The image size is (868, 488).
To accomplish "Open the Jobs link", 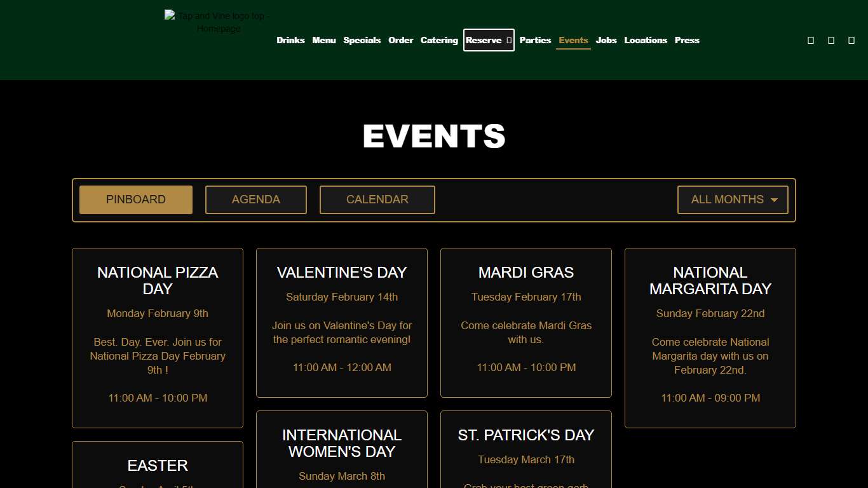I will (606, 40).
